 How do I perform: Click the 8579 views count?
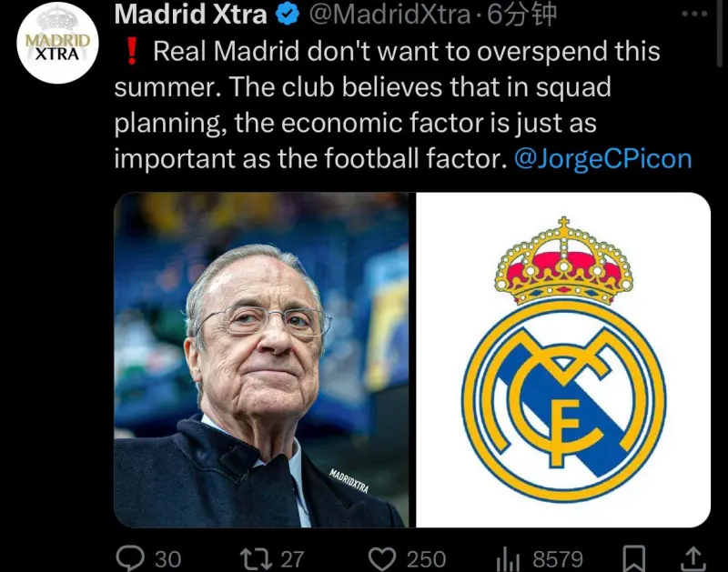pyautogui.click(x=558, y=559)
